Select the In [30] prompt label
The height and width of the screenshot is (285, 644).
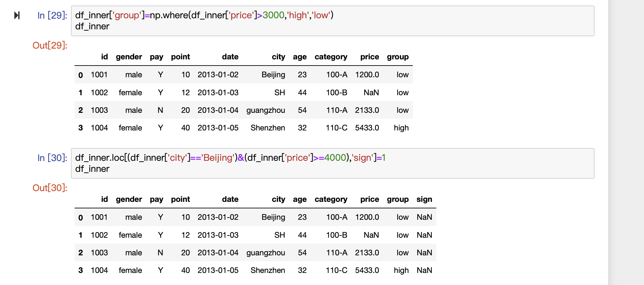(52, 158)
